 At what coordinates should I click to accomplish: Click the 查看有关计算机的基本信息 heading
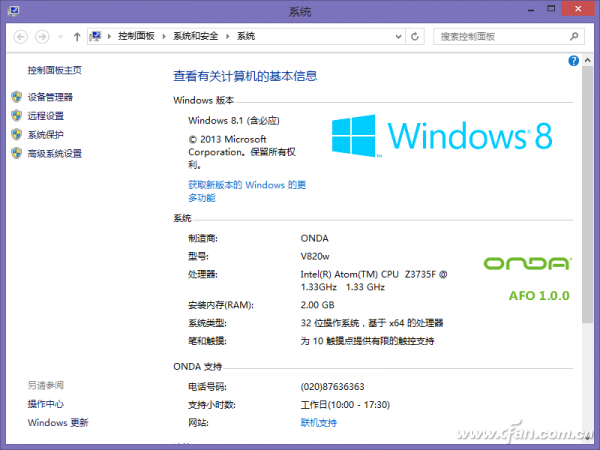pyautogui.click(x=245, y=76)
